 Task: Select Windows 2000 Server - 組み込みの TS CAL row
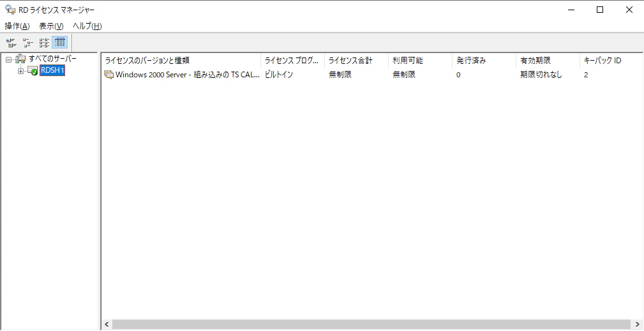(188, 75)
